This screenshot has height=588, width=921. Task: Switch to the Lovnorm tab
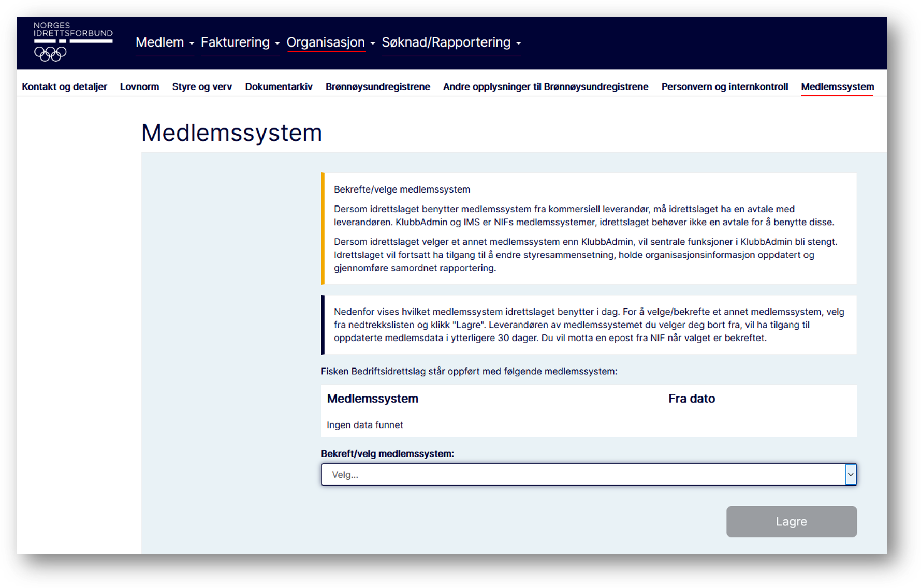pyautogui.click(x=139, y=86)
